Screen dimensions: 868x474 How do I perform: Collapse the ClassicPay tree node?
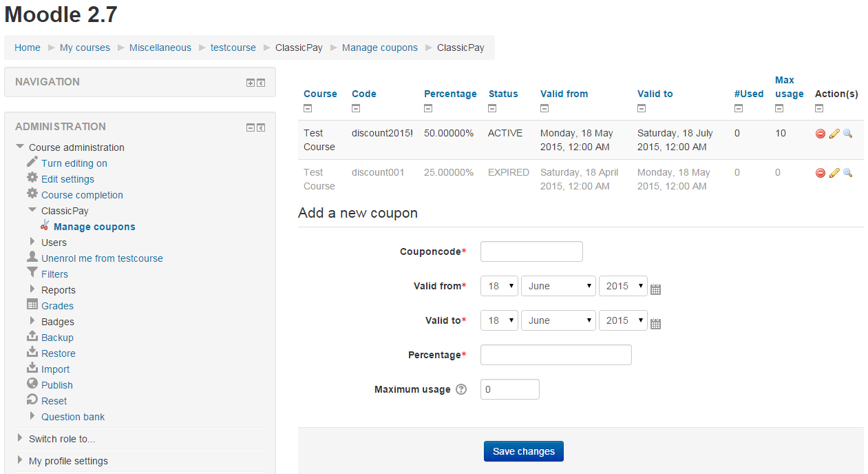click(32, 210)
